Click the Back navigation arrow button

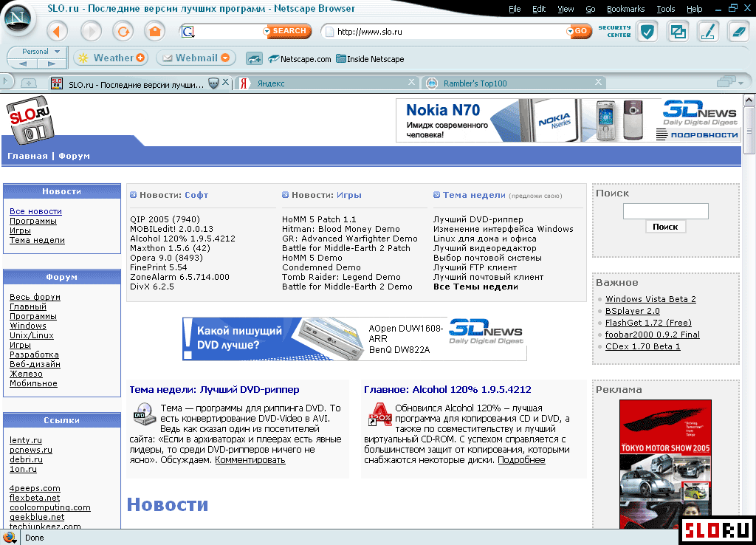pos(58,31)
